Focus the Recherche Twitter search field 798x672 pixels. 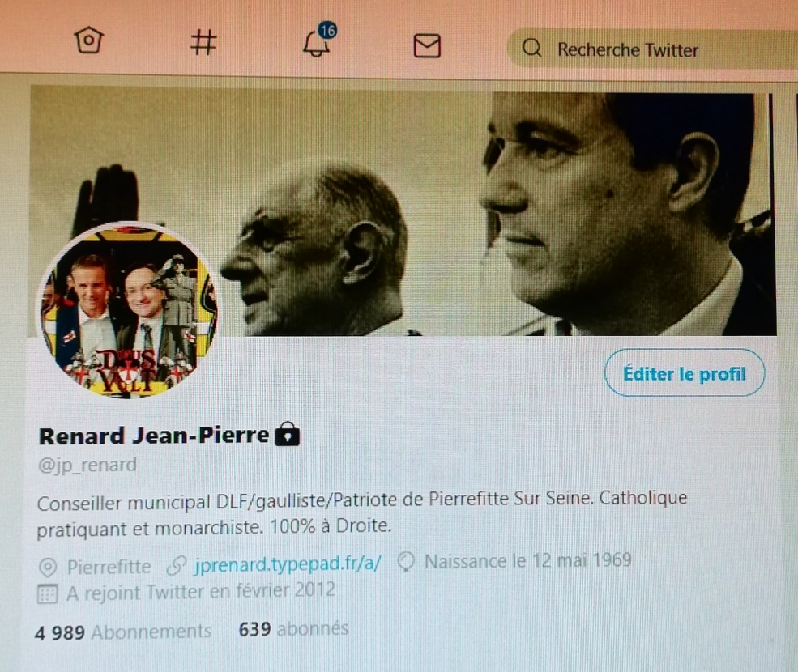coord(652,49)
